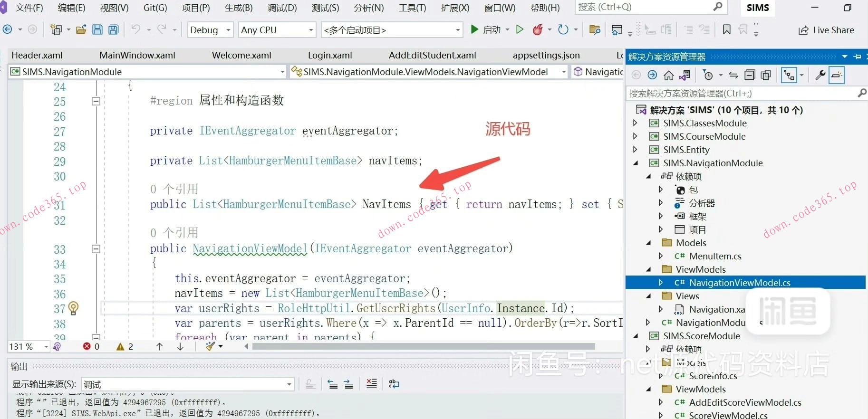Click the Save icon in the main toolbar
This screenshot has height=419, width=868.
pyautogui.click(x=97, y=29)
